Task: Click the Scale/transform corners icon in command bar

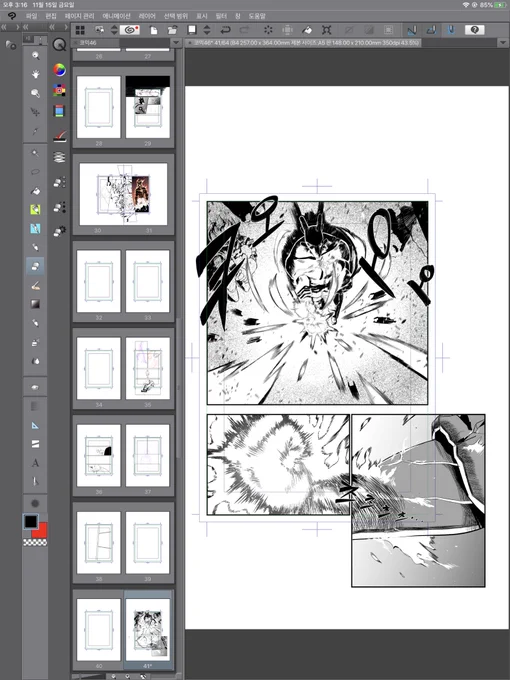Action: [x=327, y=30]
